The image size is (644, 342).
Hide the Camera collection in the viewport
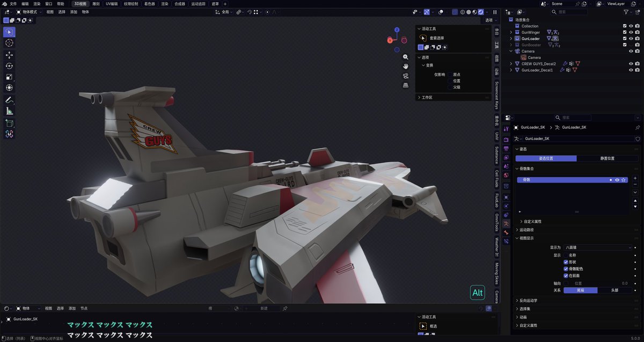(631, 51)
